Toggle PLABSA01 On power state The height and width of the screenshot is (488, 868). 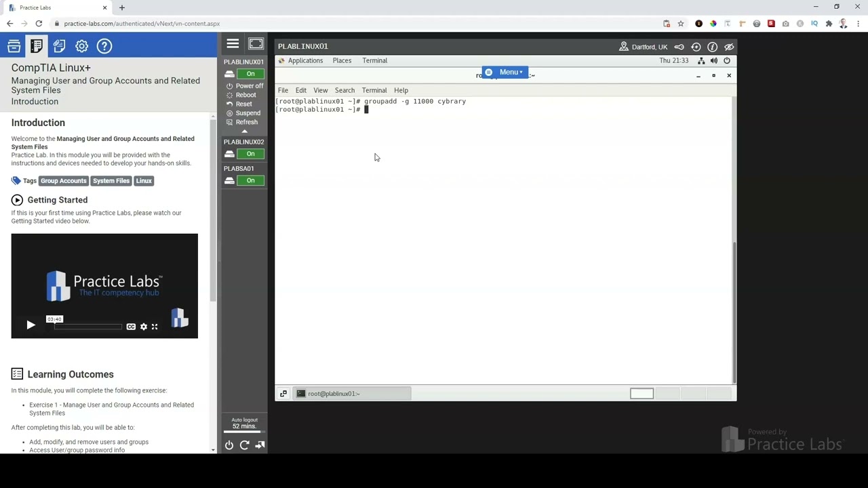coord(251,180)
